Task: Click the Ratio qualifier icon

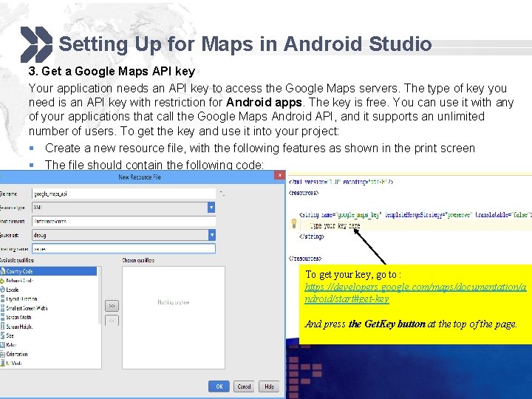Action: click(x=2, y=345)
